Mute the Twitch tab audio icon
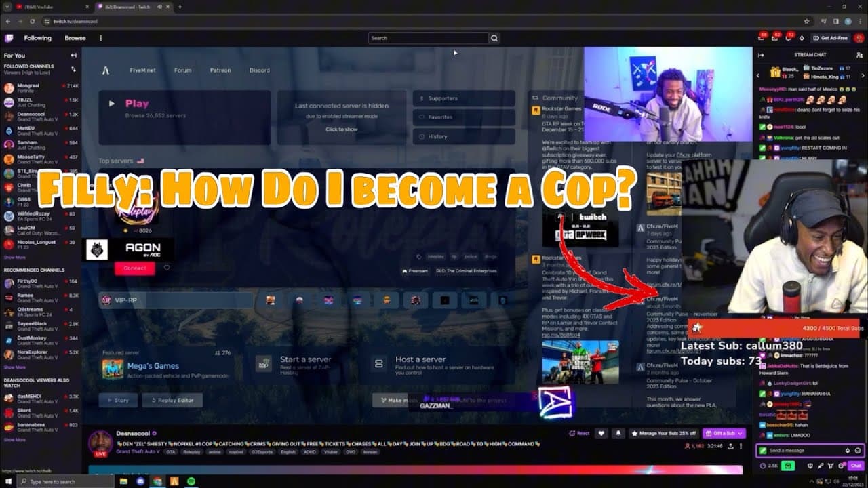Image resolution: width=868 pixels, height=488 pixels. pyautogui.click(x=161, y=7)
